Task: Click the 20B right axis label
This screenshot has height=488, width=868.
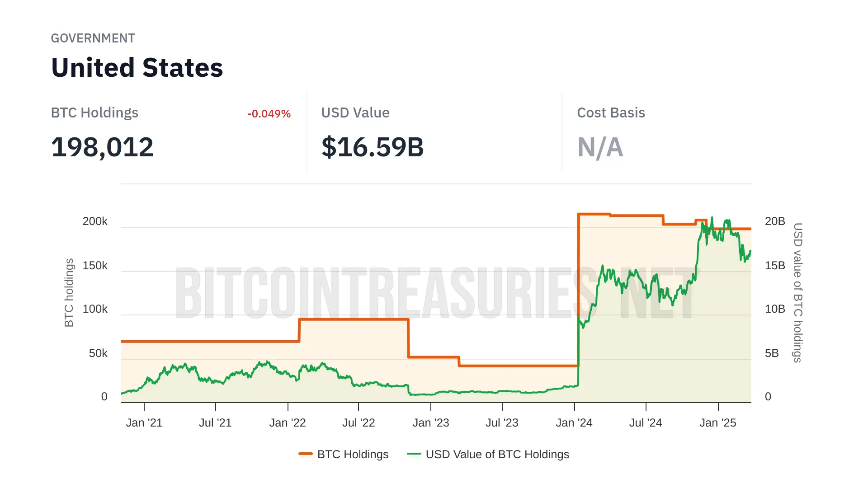Action: tap(775, 221)
